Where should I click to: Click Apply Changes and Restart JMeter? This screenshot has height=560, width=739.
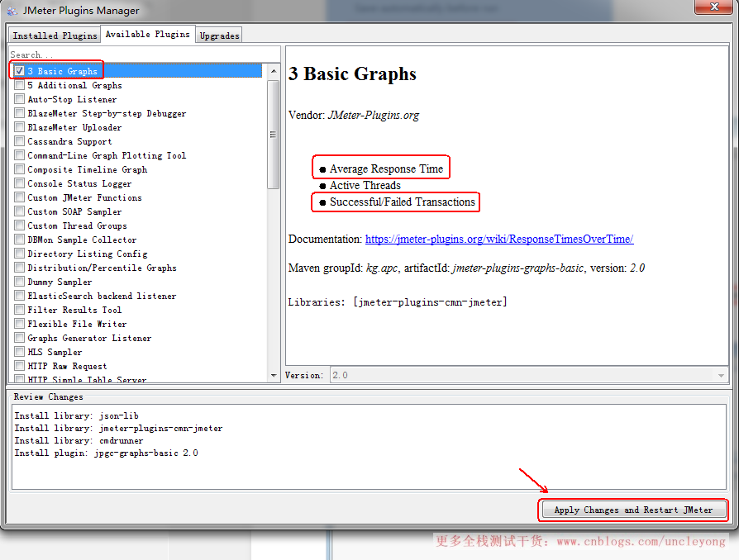click(633, 510)
